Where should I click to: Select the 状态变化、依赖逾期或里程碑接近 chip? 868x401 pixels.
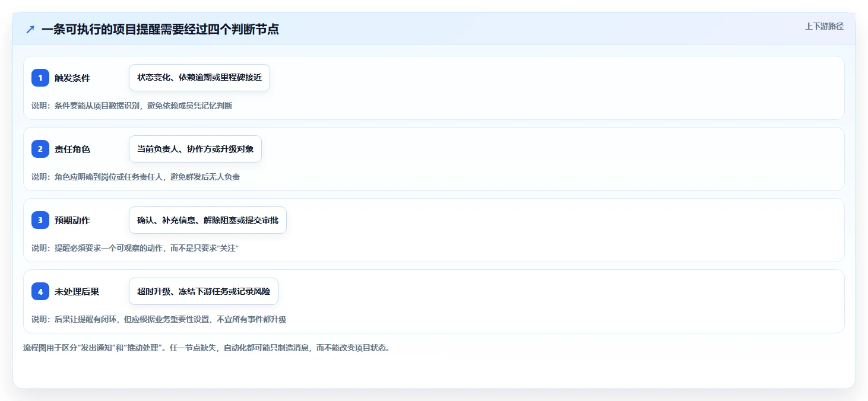point(199,78)
